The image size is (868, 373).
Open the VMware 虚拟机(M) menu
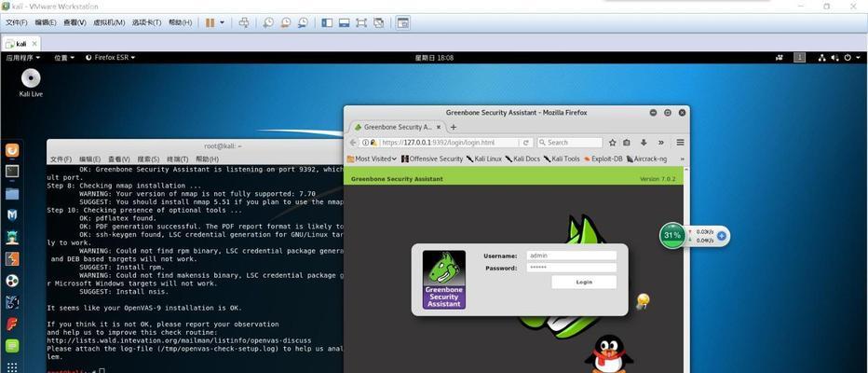tap(109, 22)
